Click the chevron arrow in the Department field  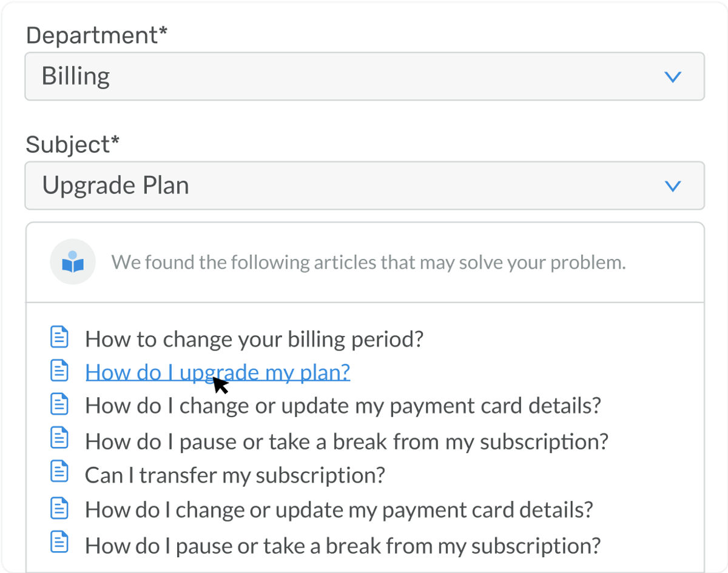point(673,77)
